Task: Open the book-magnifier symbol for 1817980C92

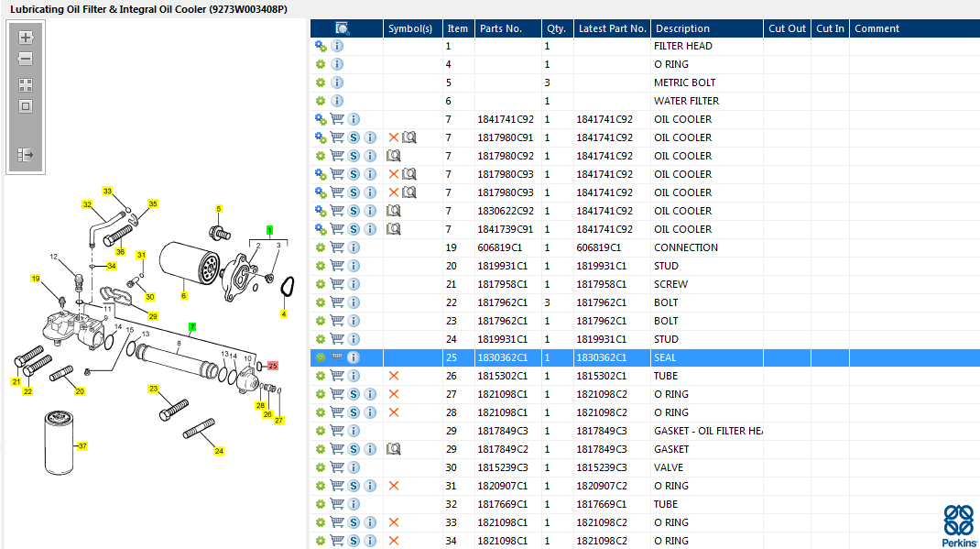Action: click(x=394, y=156)
